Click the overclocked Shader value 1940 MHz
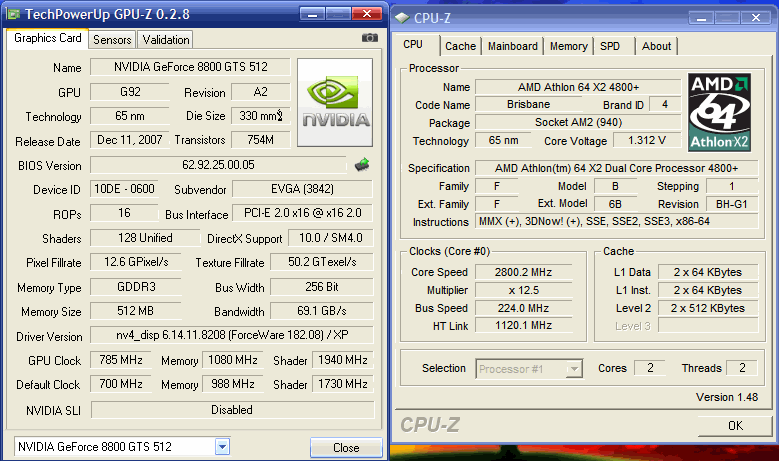The image size is (779, 461). (x=343, y=360)
